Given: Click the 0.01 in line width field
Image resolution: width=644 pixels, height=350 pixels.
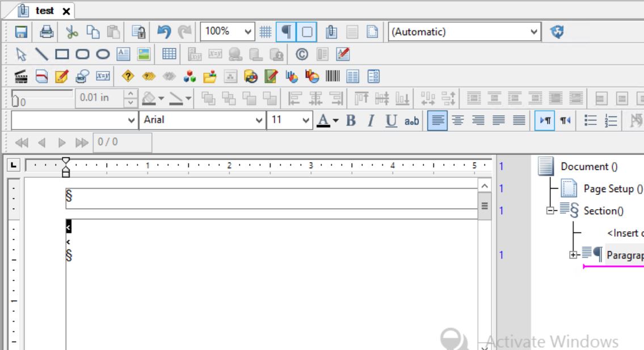Looking at the screenshot, I should [x=98, y=98].
